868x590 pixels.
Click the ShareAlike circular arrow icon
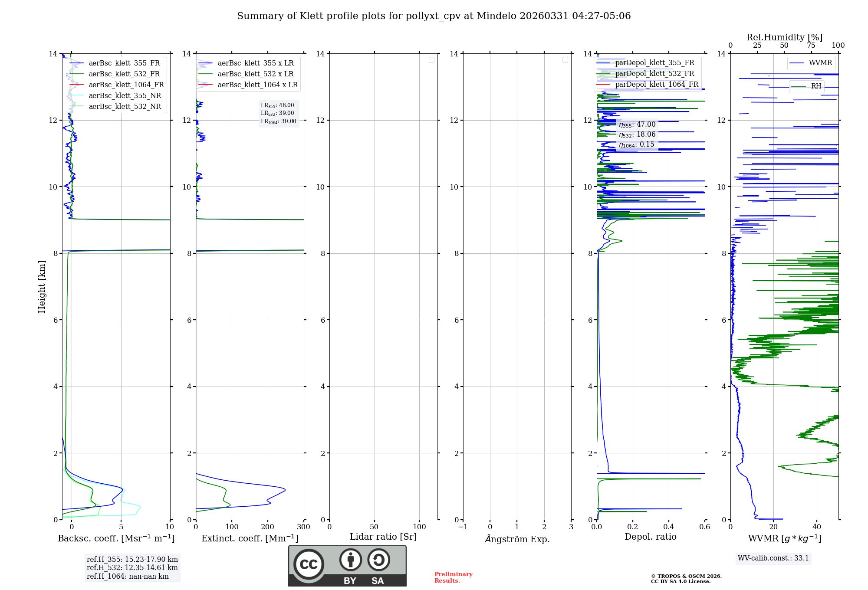click(x=378, y=560)
